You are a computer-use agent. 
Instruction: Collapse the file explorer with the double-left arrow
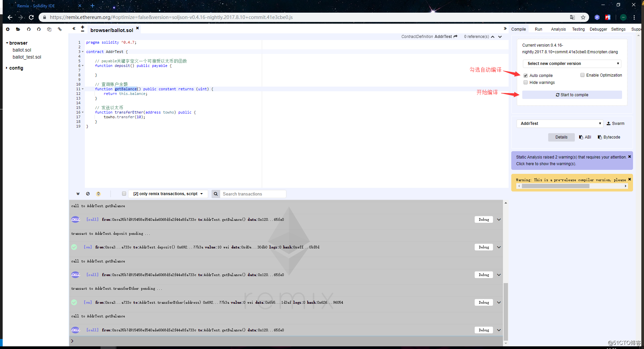(x=74, y=29)
